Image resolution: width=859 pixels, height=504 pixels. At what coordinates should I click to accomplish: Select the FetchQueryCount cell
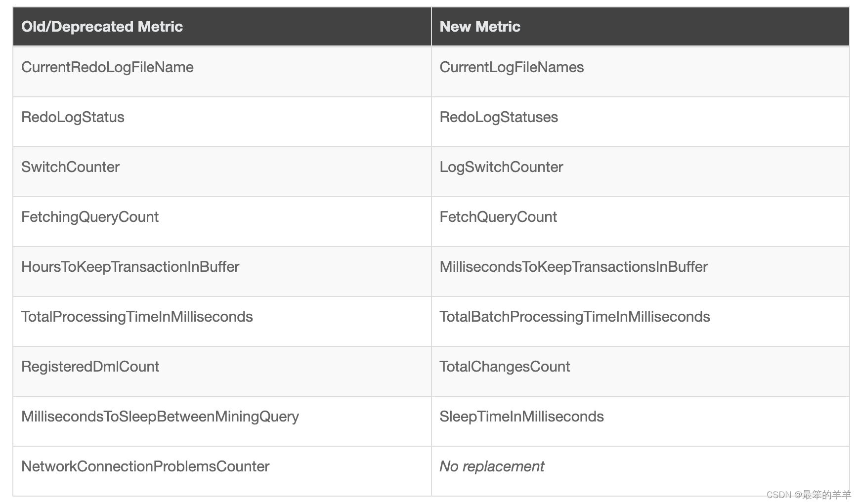coord(498,217)
